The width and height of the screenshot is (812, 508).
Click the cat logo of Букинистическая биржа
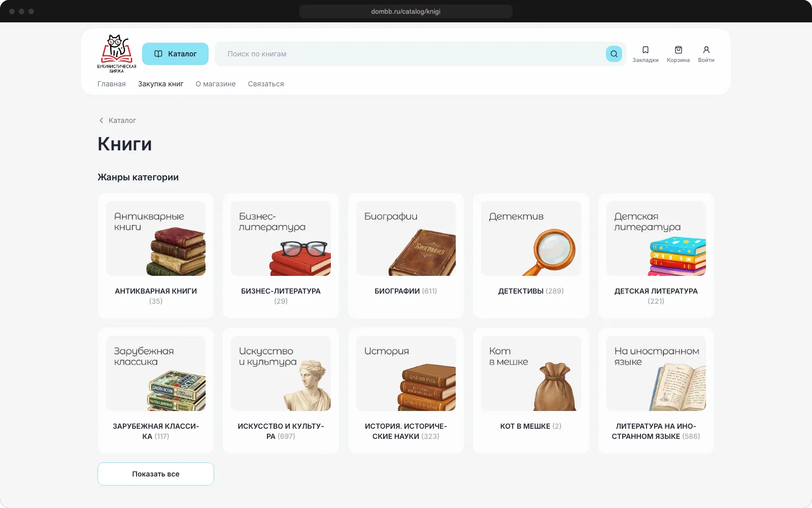(x=117, y=54)
